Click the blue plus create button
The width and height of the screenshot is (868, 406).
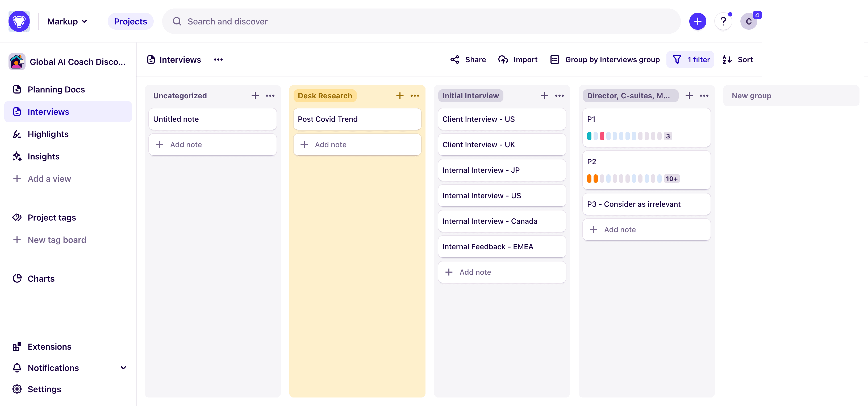(x=697, y=22)
